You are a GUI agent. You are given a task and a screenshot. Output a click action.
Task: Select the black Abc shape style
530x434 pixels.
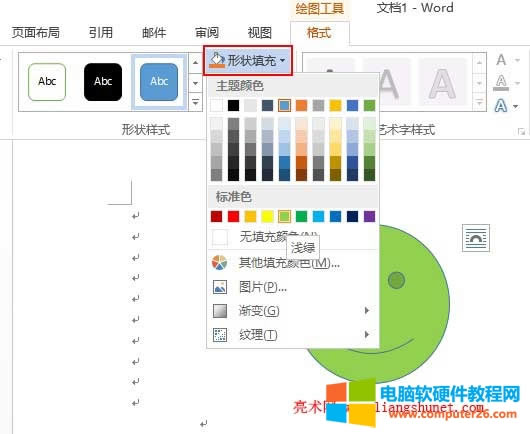103,82
